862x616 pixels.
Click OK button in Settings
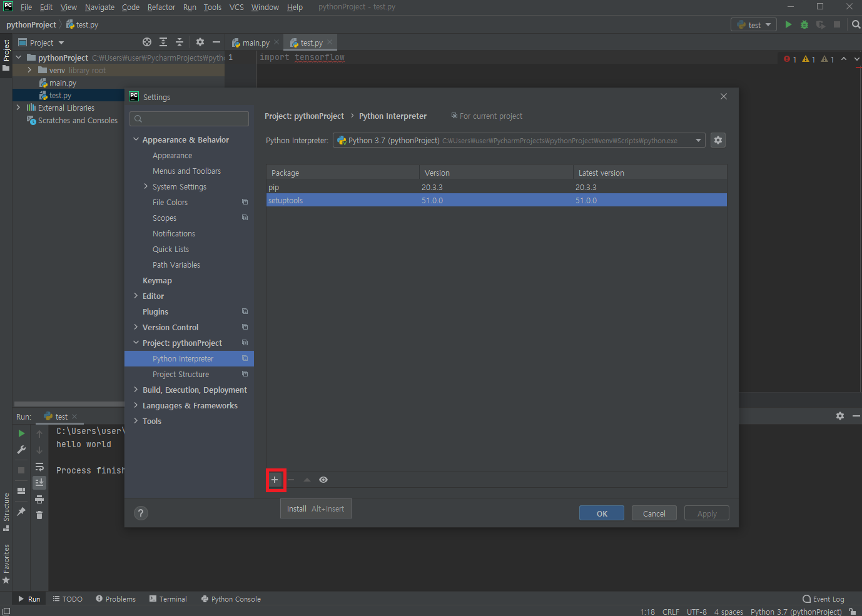pos(602,513)
